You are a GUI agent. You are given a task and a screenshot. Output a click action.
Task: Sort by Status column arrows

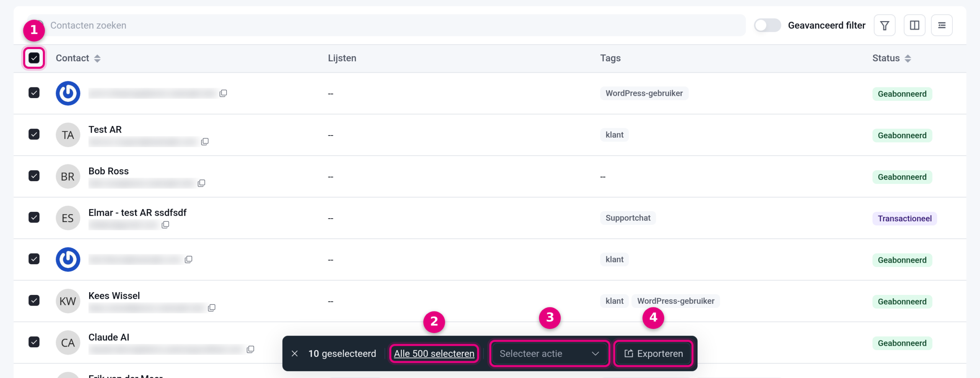tap(908, 58)
